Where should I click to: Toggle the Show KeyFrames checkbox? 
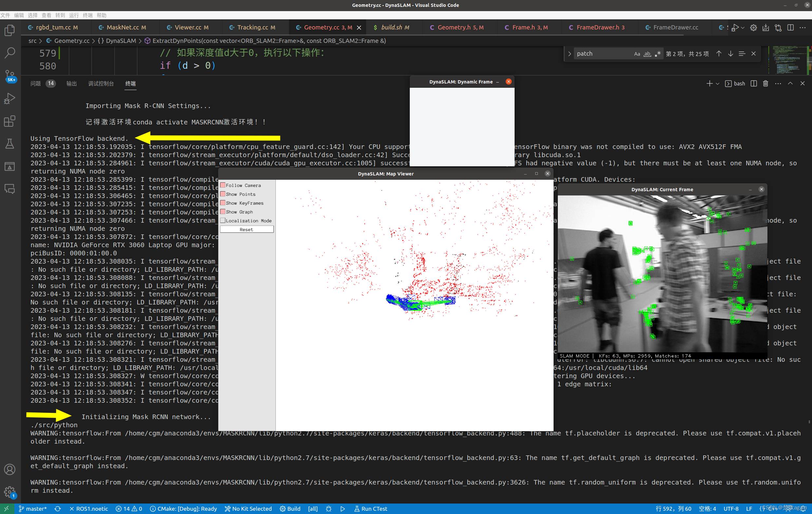pos(223,203)
